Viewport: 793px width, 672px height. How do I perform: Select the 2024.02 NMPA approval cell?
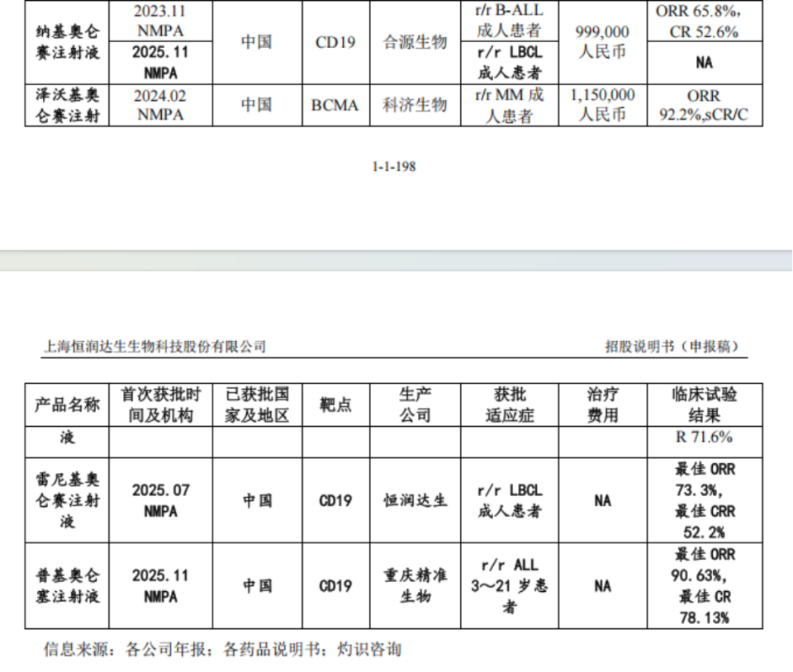pyautogui.click(x=160, y=105)
